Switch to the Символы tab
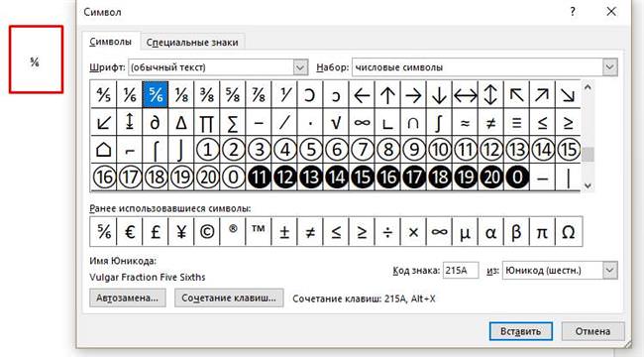 [x=111, y=42]
